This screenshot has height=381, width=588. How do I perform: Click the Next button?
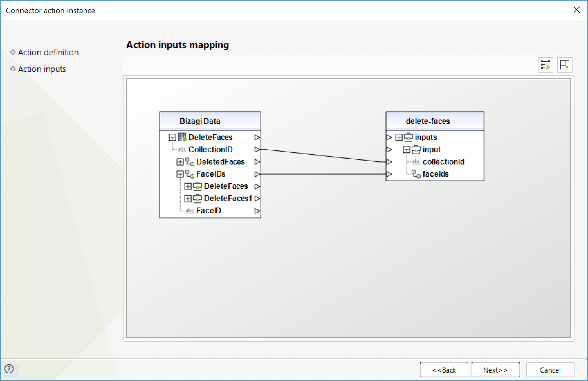point(495,370)
